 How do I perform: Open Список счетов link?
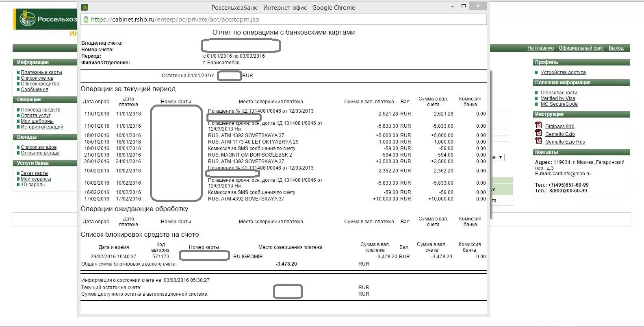(37, 78)
